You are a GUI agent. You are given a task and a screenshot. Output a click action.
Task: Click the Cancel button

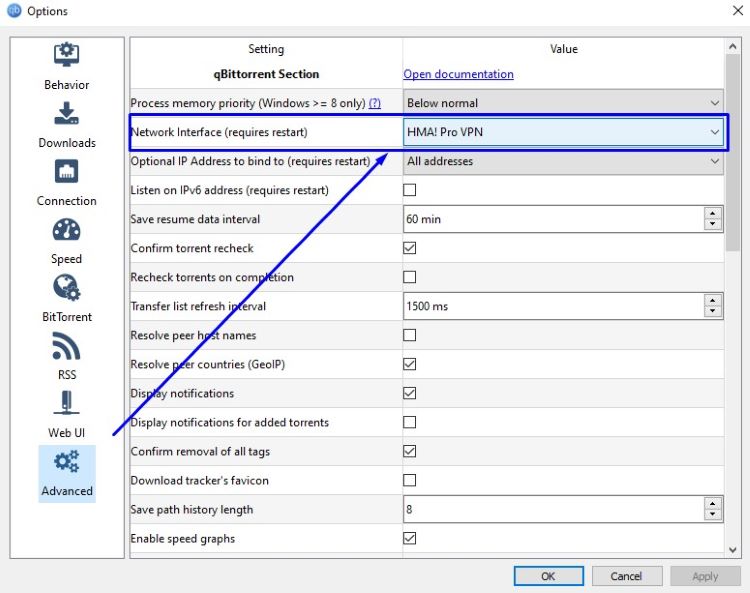point(627,576)
